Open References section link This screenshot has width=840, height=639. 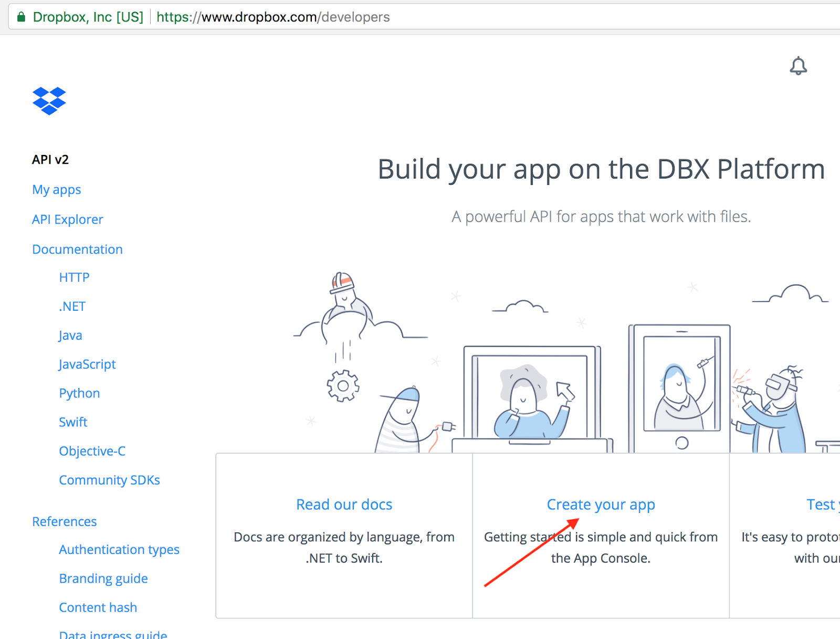[65, 521]
